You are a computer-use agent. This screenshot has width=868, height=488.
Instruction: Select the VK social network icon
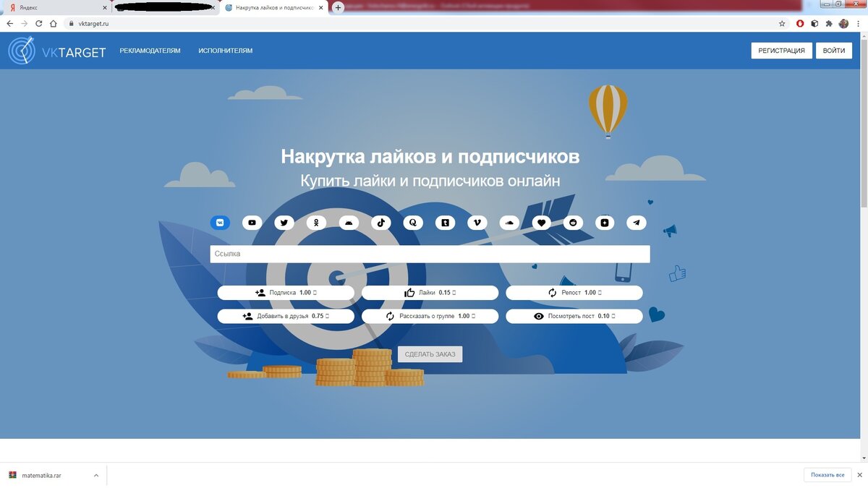click(220, 223)
